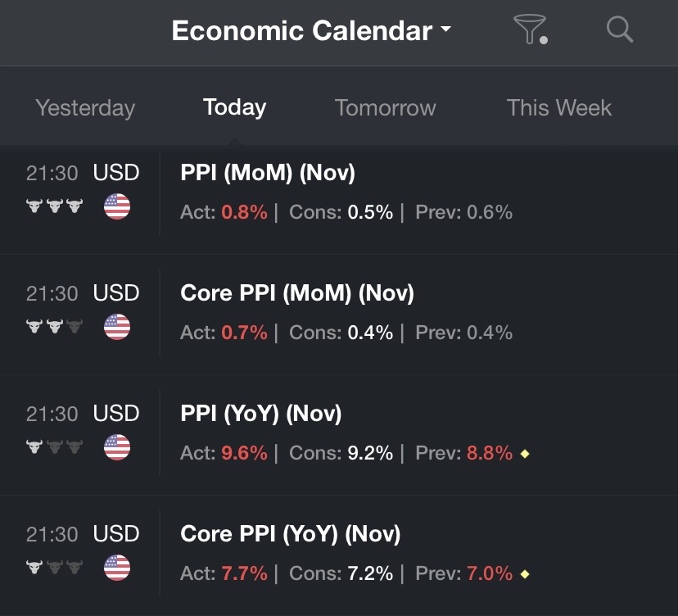Viewport: 678px width, 616px height.
Task: Select the Today tab
Action: pyautogui.click(x=234, y=107)
